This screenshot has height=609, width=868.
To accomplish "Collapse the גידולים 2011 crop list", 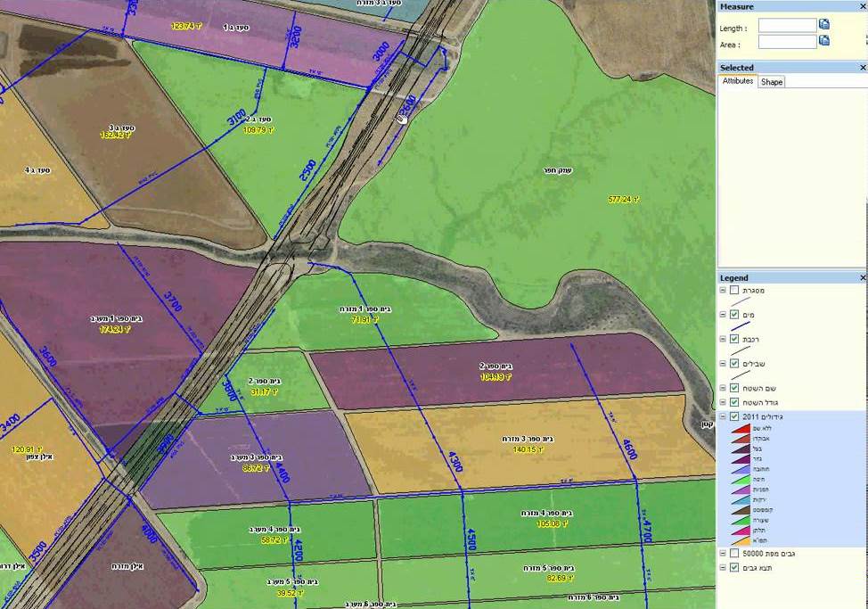I will click(x=723, y=416).
